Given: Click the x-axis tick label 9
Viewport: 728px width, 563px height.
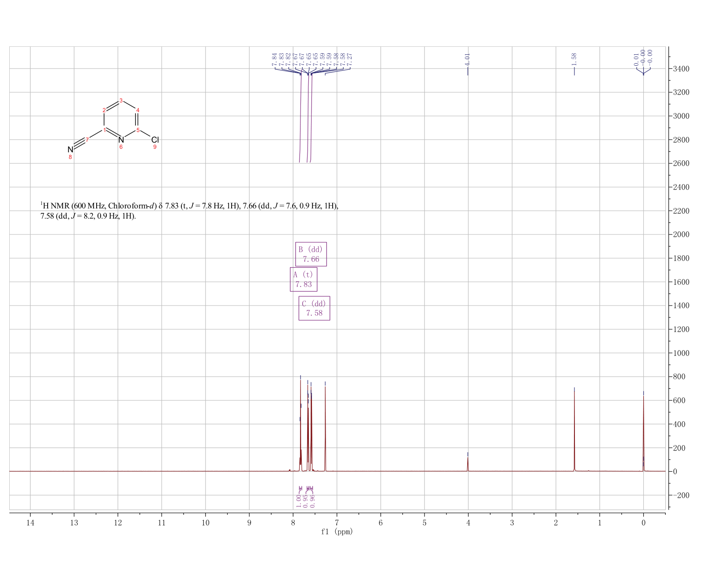Looking at the screenshot, I should coord(249,523).
